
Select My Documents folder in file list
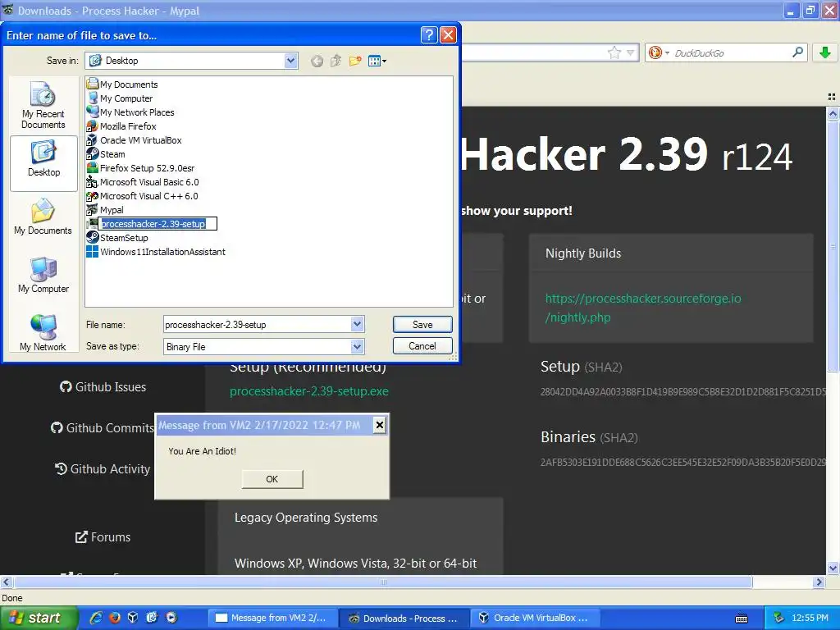pyautogui.click(x=123, y=84)
